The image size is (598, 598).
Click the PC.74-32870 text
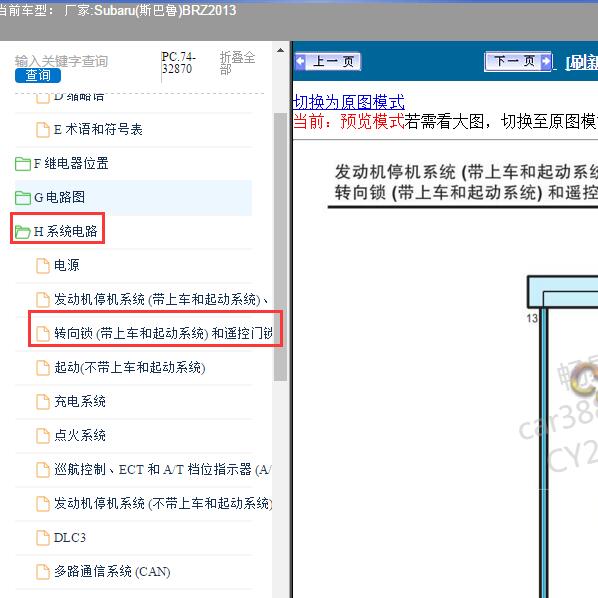point(178,63)
